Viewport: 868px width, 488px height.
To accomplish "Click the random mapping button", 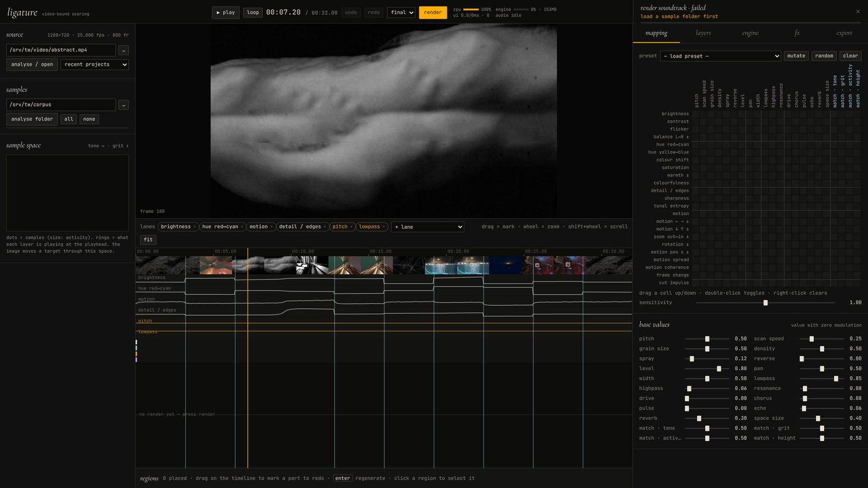I will pos(824,56).
